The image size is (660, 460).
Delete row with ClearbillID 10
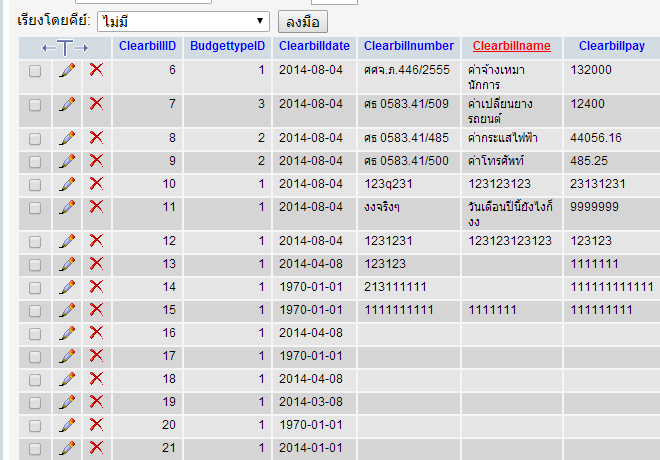tap(96, 183)
